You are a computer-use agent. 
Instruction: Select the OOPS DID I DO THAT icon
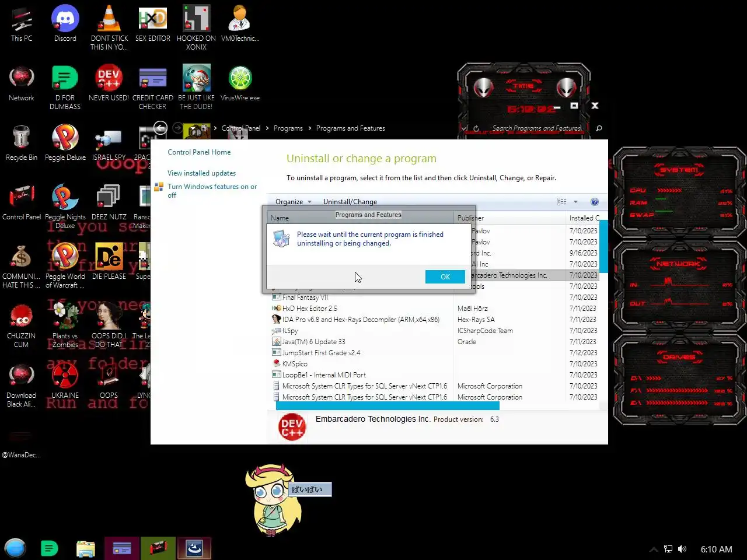point(109,325)
